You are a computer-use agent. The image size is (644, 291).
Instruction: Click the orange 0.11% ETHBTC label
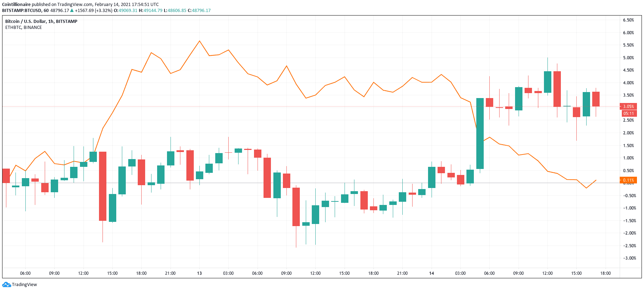628,180
